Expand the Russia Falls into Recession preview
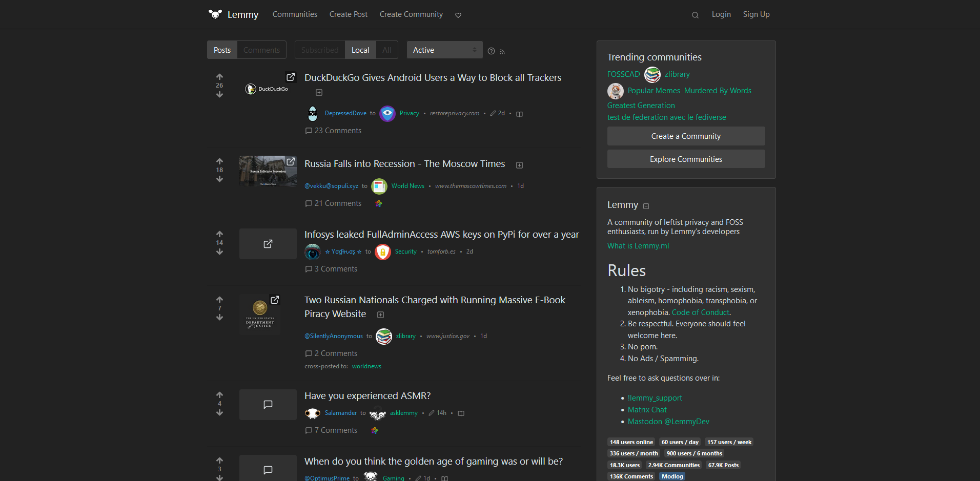 click(x=519, y=165)
